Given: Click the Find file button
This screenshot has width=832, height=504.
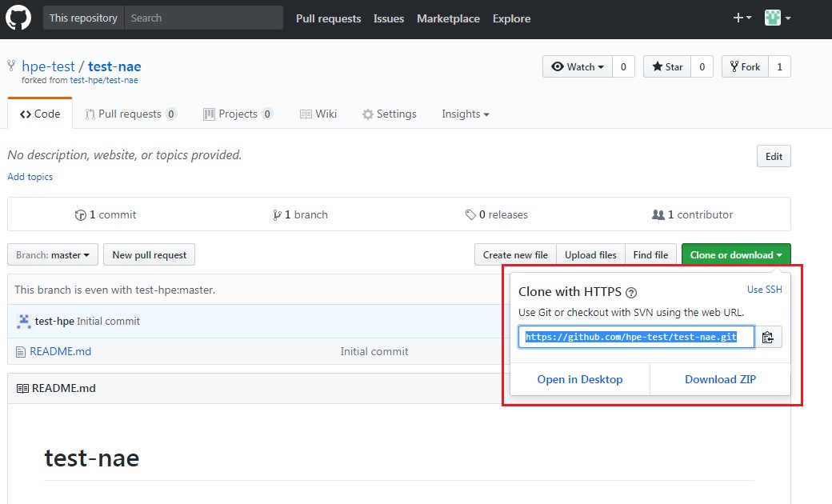Looking at the screenshot, I should tap(650, 255).
